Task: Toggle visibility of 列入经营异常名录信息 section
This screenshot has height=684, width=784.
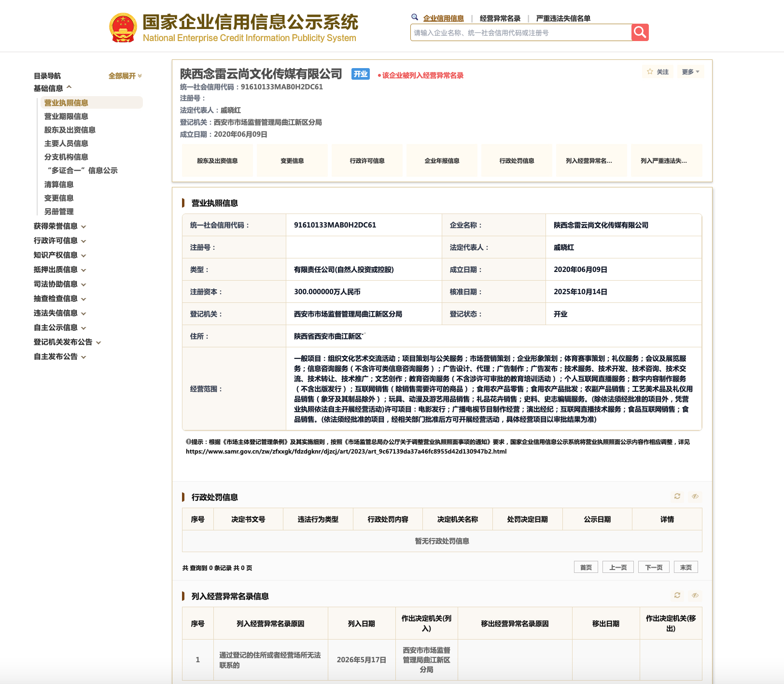Action: point(695,596)
